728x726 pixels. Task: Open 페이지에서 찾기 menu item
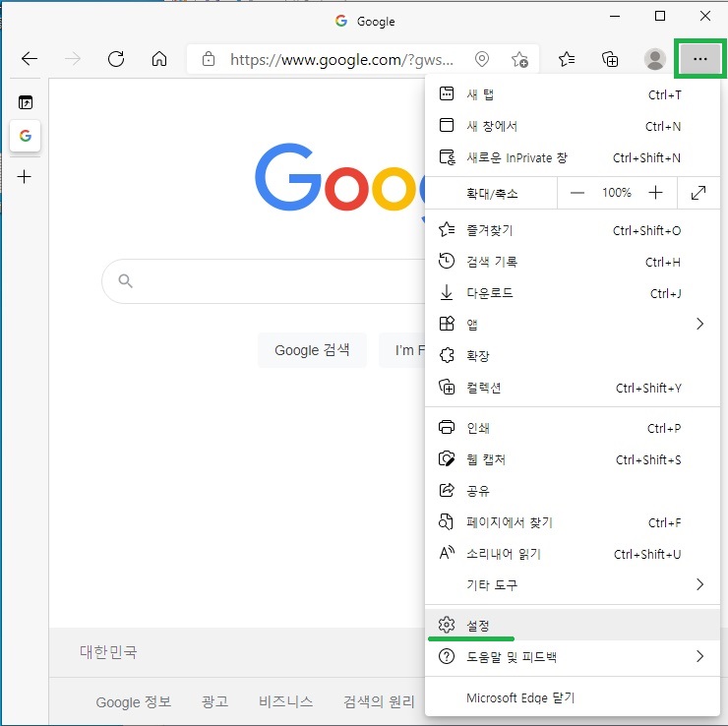572,522
